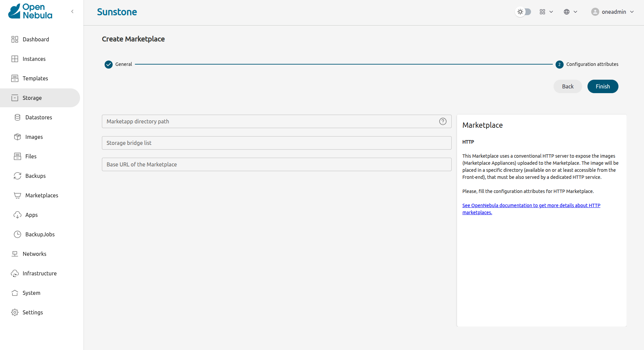Click the Marketapp directory path help icon
This screenshot has width=644, height=350.
(443, 121)
